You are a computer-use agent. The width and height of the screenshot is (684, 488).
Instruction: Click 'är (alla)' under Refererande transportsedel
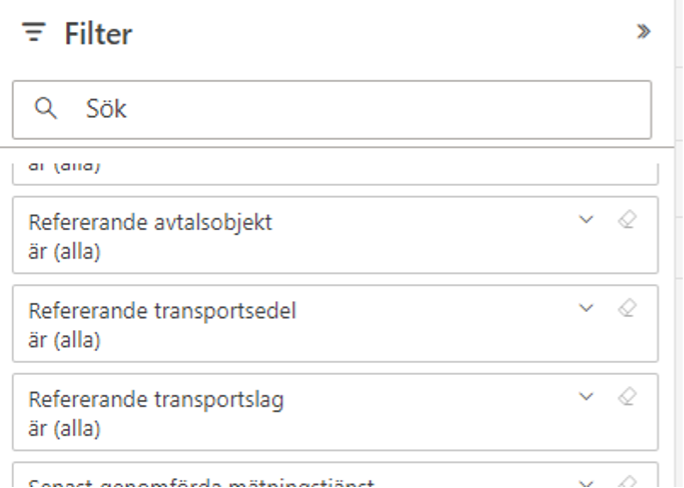click(65, 340)
